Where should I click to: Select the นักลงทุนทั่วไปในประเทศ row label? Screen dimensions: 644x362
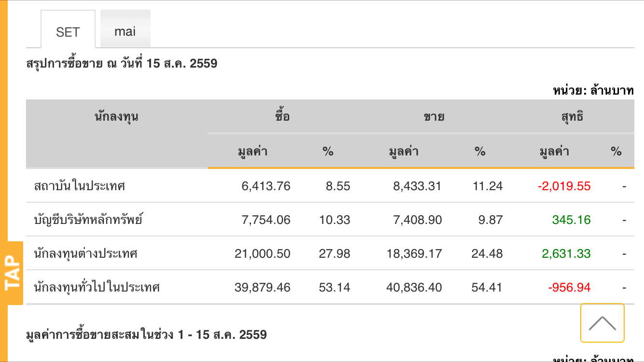(97, 287)
